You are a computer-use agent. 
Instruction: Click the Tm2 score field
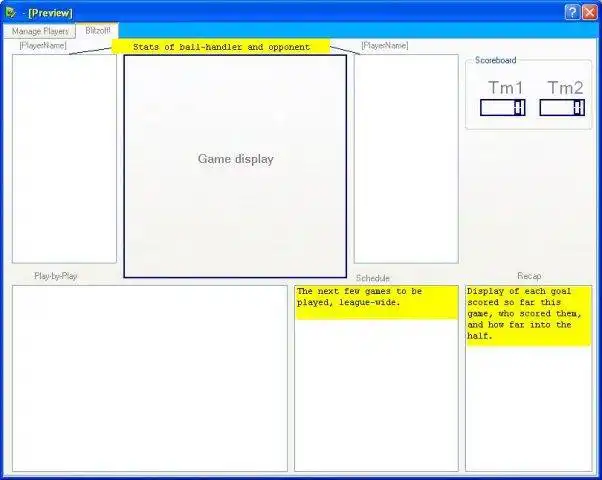pyautogui.click(x=562, y=108)
